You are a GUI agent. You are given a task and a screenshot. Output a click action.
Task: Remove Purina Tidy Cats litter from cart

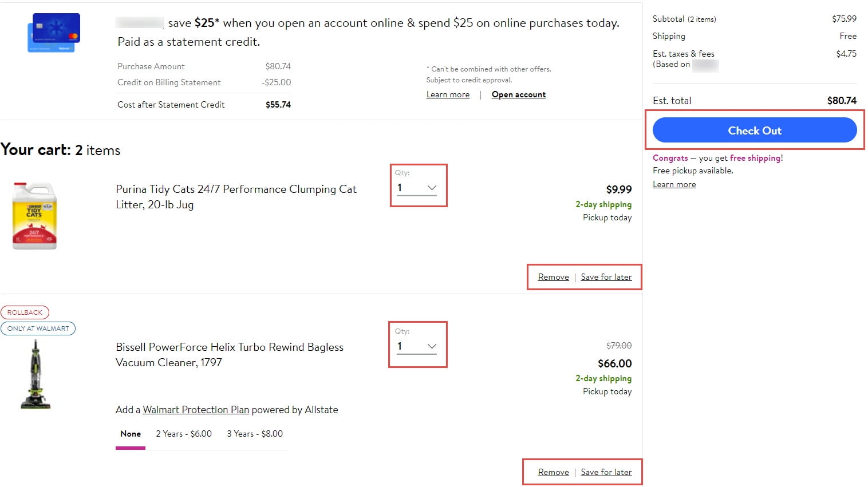point(553,277)
